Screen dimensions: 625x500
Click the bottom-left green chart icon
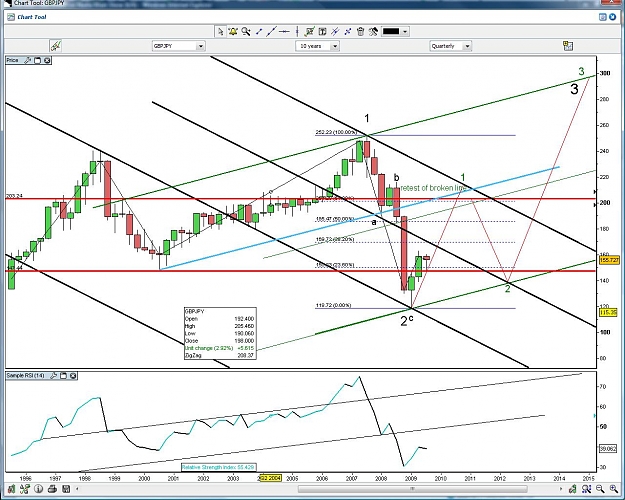click(12, 488)
